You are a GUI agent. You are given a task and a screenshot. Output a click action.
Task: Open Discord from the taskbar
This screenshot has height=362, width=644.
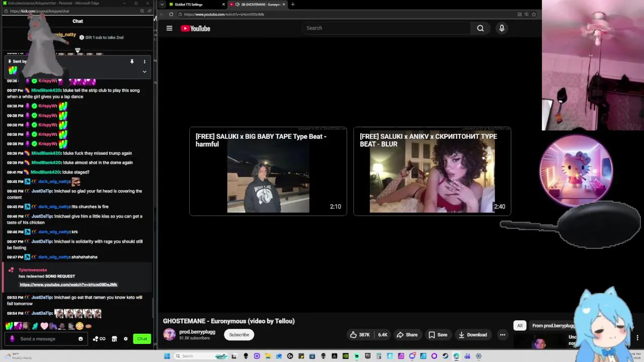coord(412,356)
